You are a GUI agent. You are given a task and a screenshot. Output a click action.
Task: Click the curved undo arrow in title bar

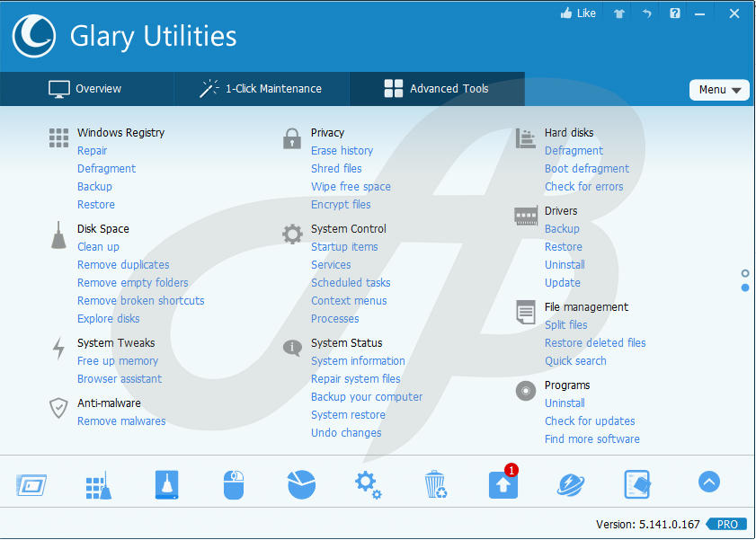pyautogui.click(x=646, y=13)
